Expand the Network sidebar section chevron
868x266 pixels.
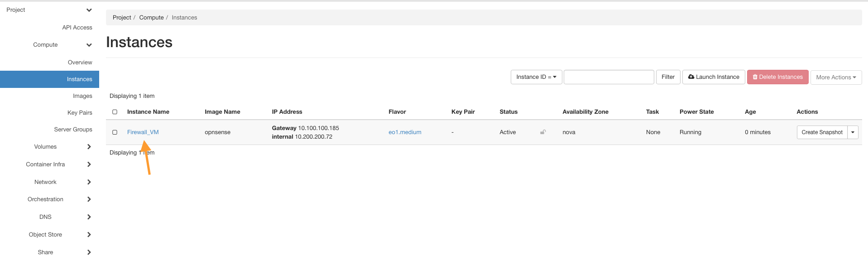tap(89, 182)
